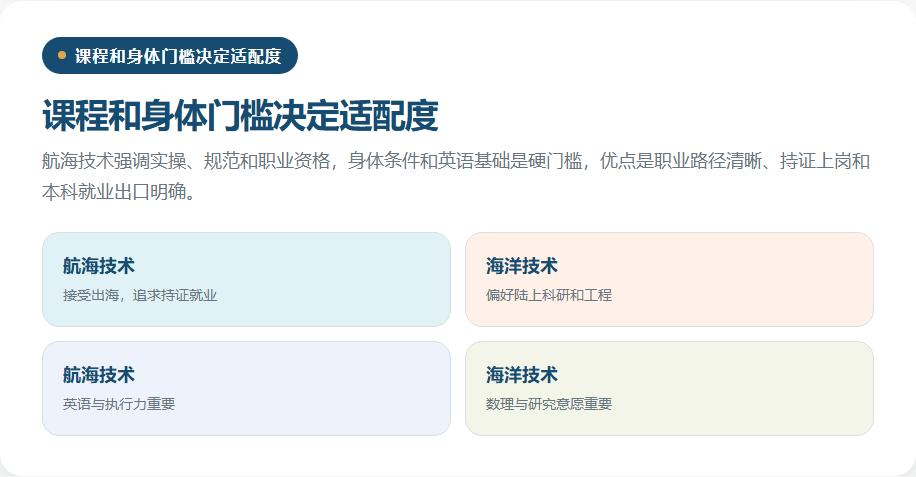This screenshot has width=916, height=477.
Task: Click the text line 本科就业出口明确
Action: (119, 192)
